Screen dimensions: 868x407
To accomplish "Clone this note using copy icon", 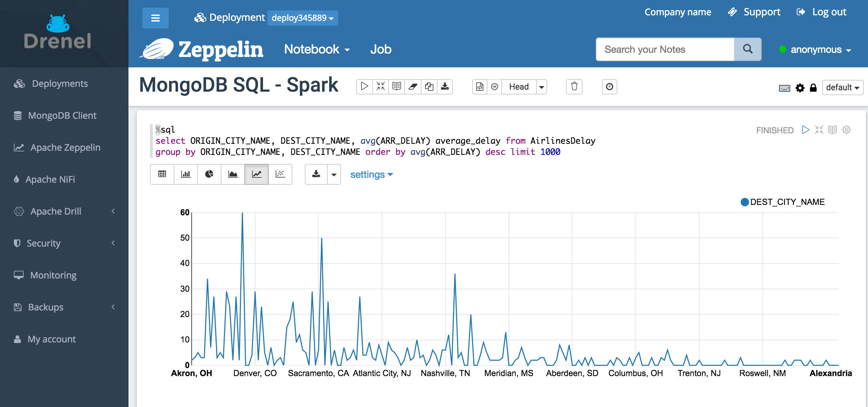I will (429, 86).
